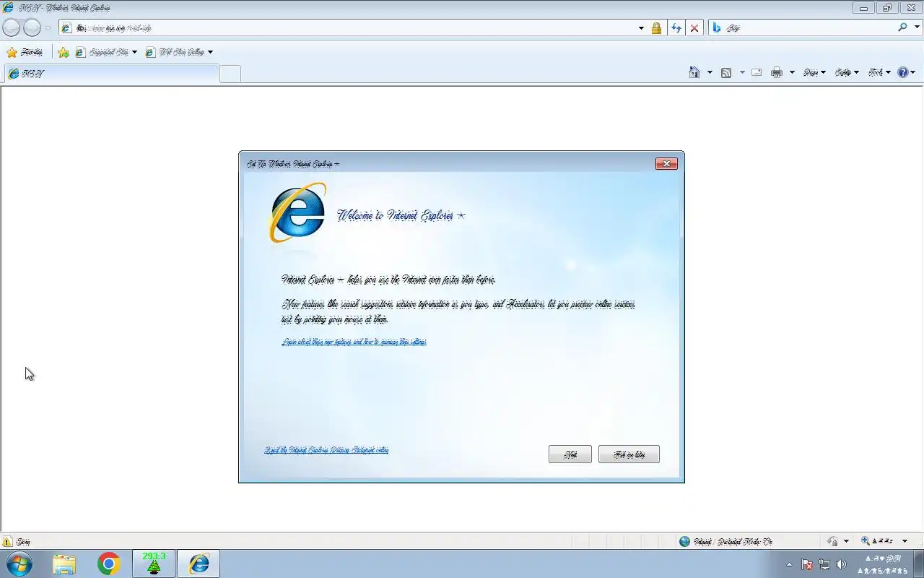
Task: Click the Print icon
Action: point(777,72)
